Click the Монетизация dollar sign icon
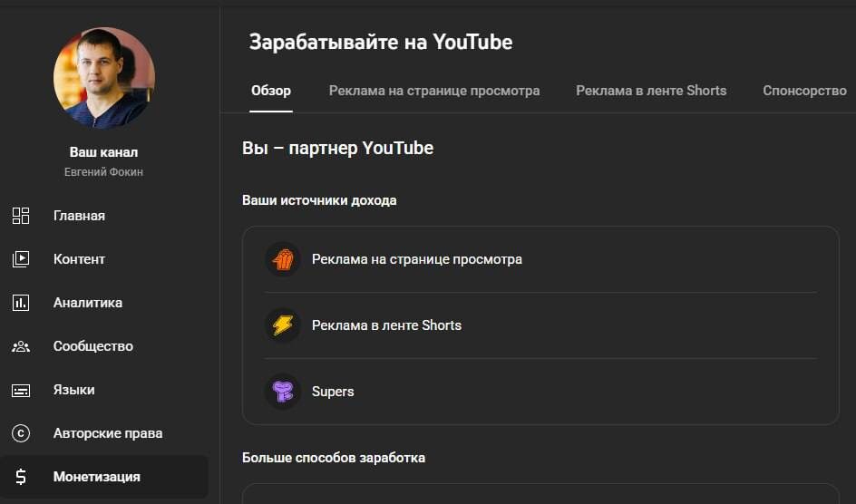Screen dimensions: 856x504 click(21, 477)
